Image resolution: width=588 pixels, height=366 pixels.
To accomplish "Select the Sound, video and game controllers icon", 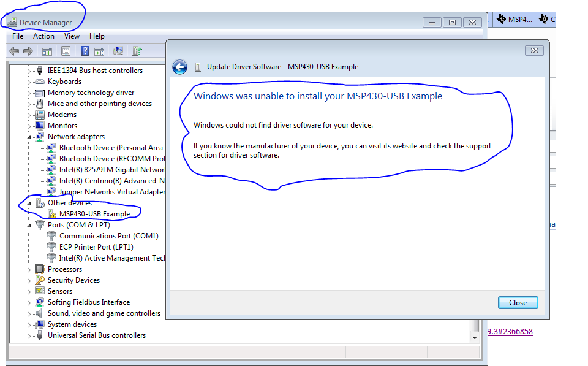I will point(39,313).
